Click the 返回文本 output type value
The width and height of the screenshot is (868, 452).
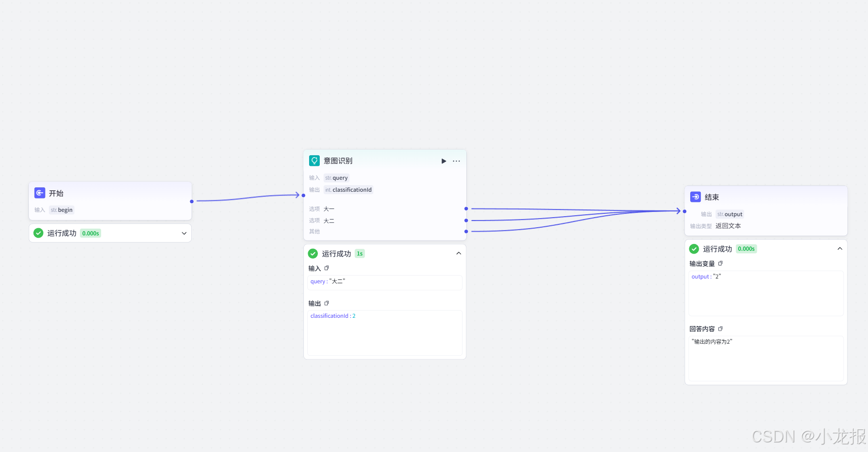click(x=728, y=226)
